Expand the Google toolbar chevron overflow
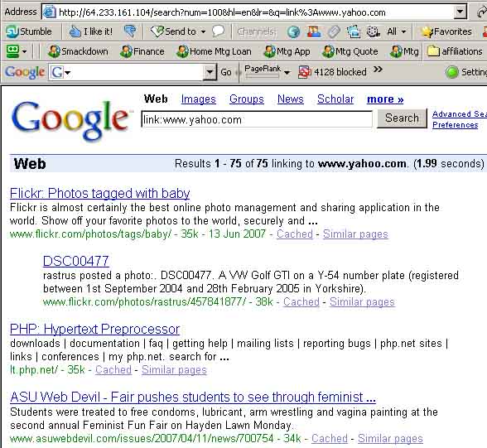Screen dimensions: 487x448 tap(378, 69)
